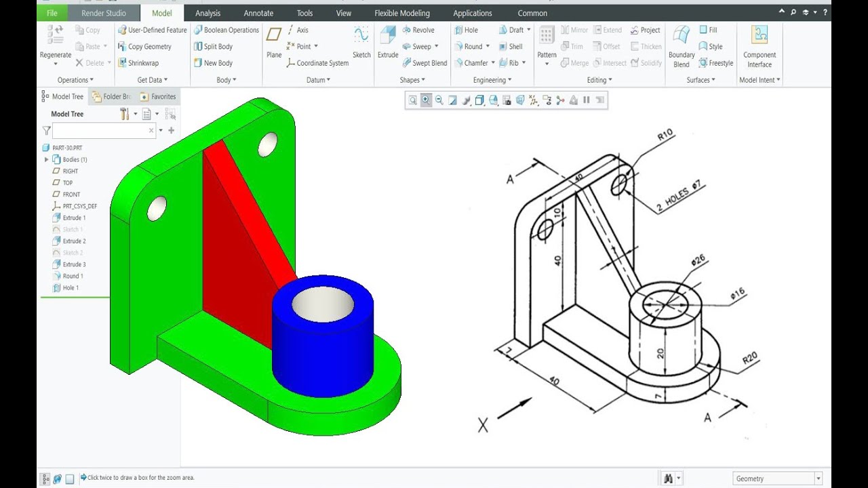
Task: Toggle the browser display in status bar
Action: [x=58, y=479]
